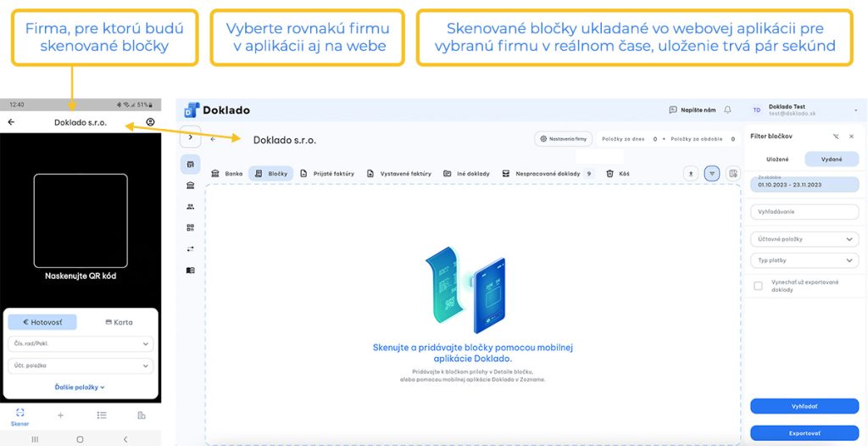
Task: Open the store sidebar icon
Action: click(x=191, y=164)
